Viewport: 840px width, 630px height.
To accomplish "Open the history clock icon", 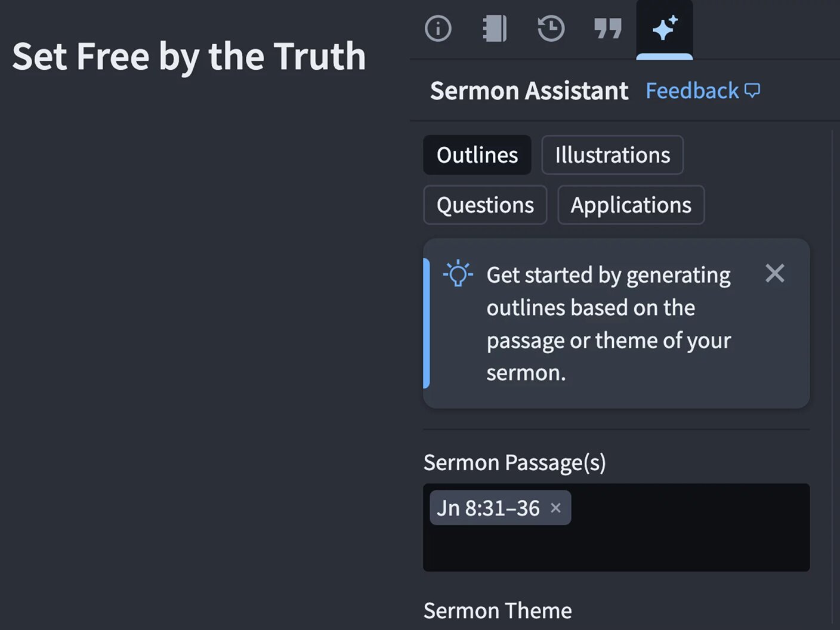I will pos(551,29).
